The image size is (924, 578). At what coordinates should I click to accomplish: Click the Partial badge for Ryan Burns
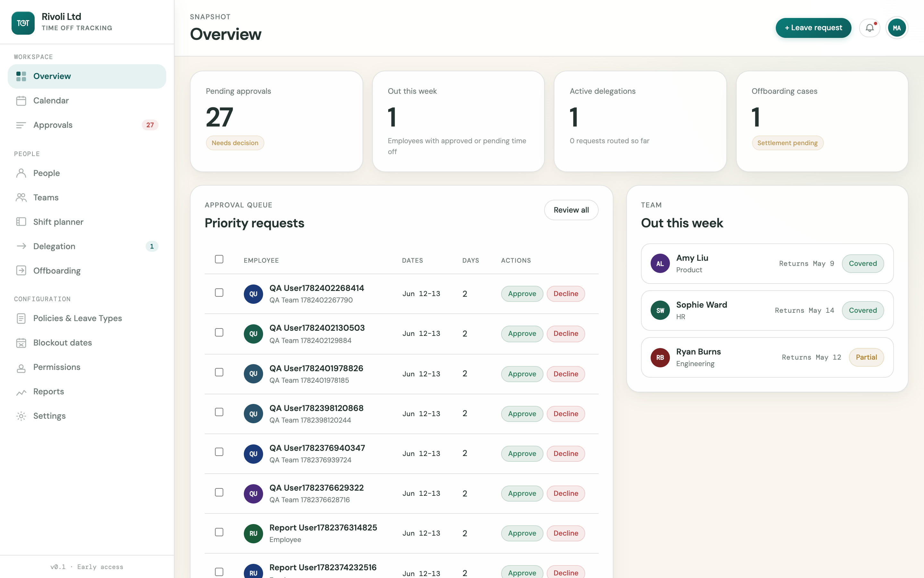point(866,357)
